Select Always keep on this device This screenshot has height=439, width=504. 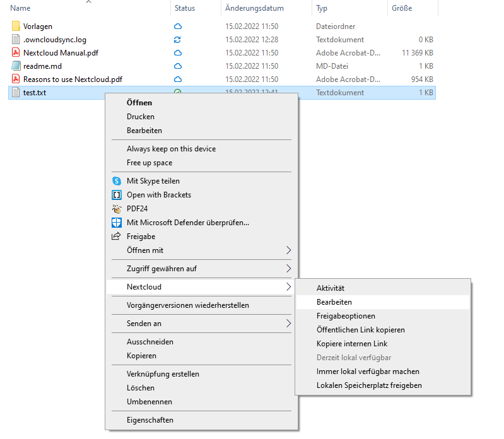tap(201, 148)
